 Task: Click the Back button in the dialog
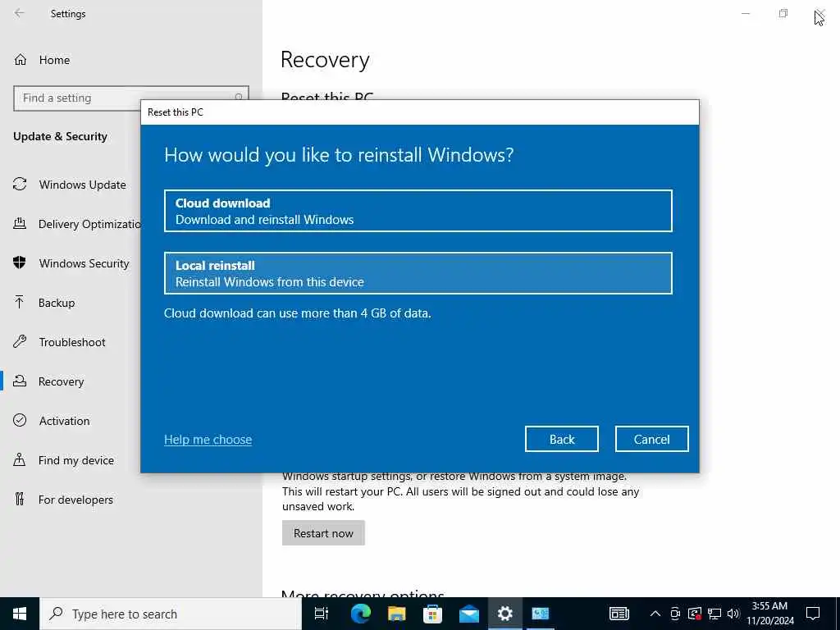point(561,440)
